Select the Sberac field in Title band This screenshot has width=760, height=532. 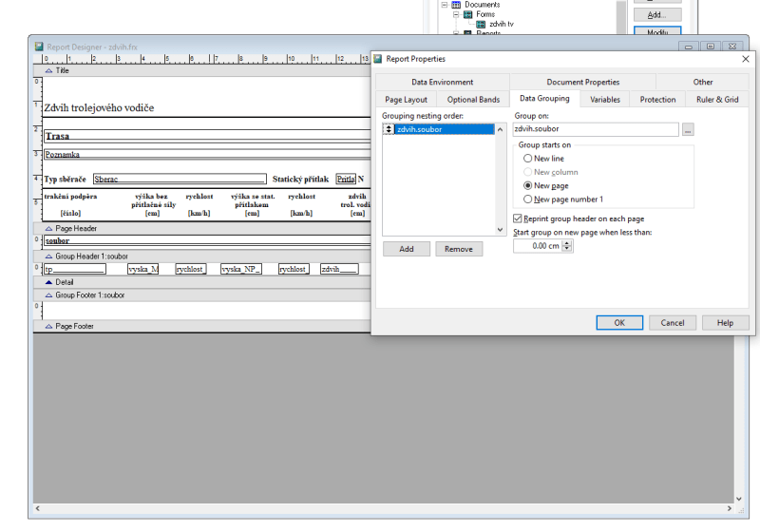tap(180, 180)
